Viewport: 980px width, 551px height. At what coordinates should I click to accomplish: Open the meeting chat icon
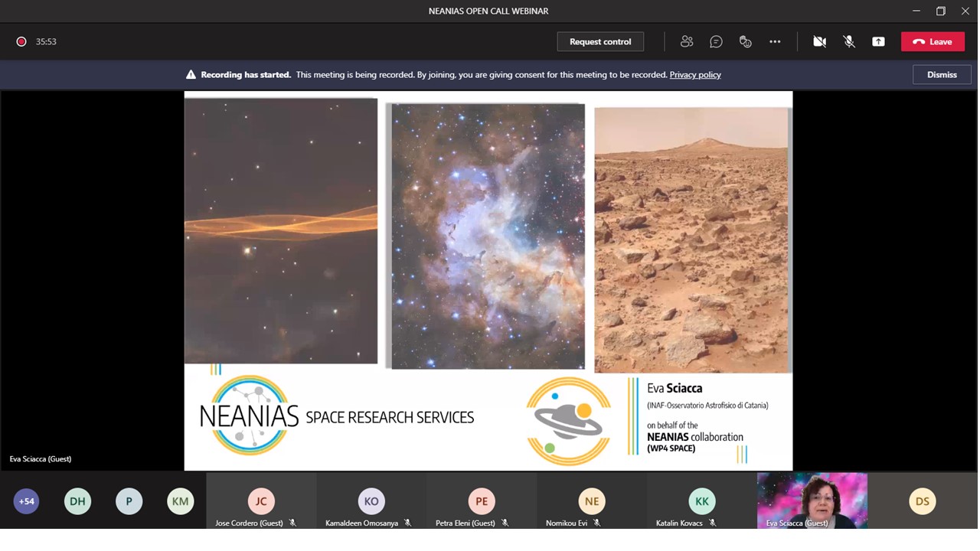click(716, 41)
